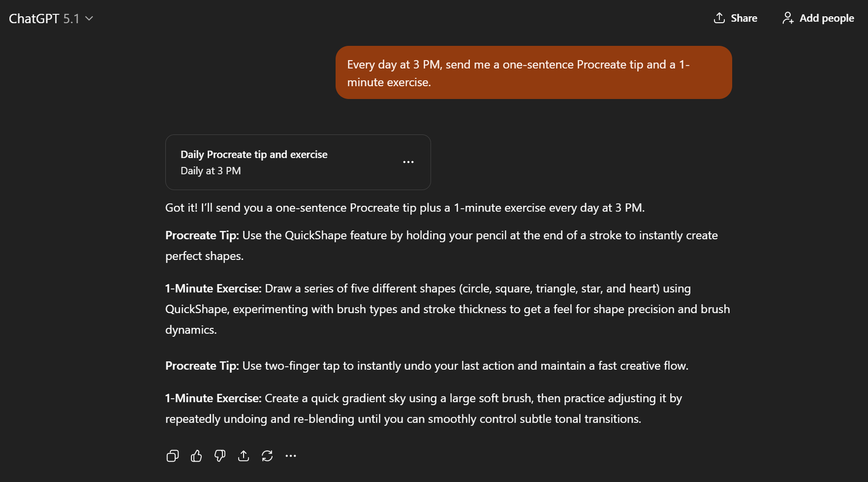Expand the ChatGPT model selector chevron
The width and height of the screenshot is (868, 482).
[x=89, y=18]
